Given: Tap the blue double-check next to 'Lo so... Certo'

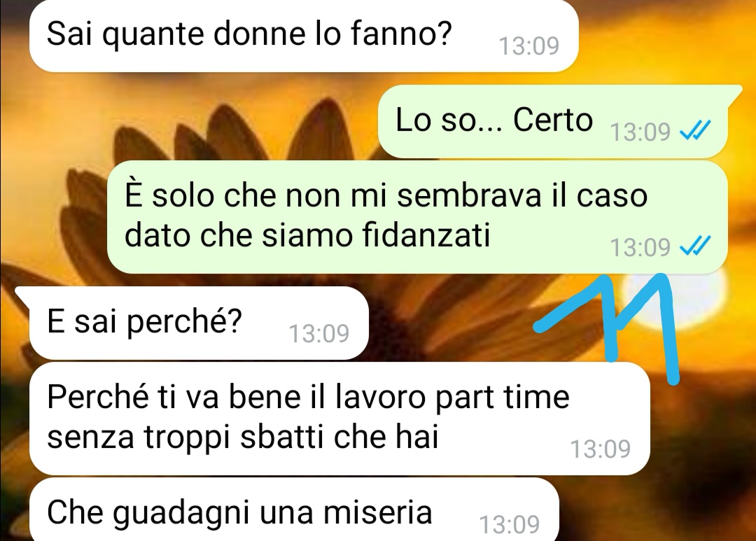Looking at the screenshot, I should click(695, 130).
